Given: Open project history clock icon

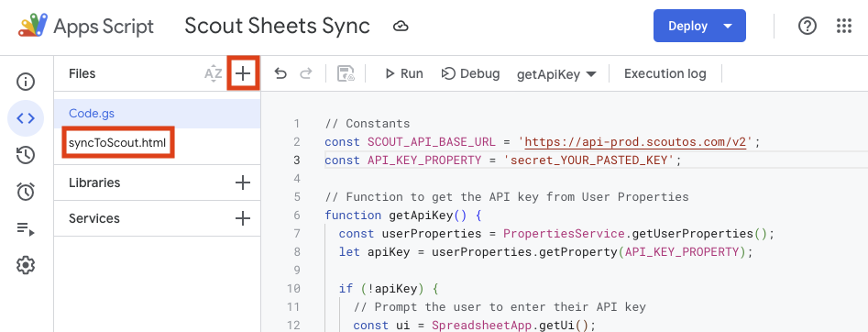Looking at the screenshot, I should [x=26, y=155].
